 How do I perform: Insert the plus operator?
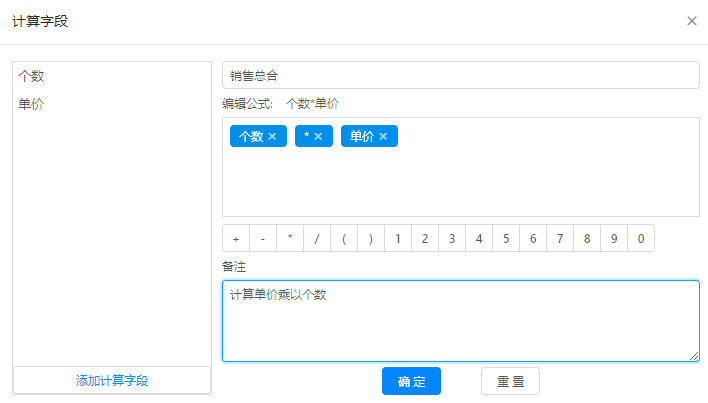coord(236,239)
